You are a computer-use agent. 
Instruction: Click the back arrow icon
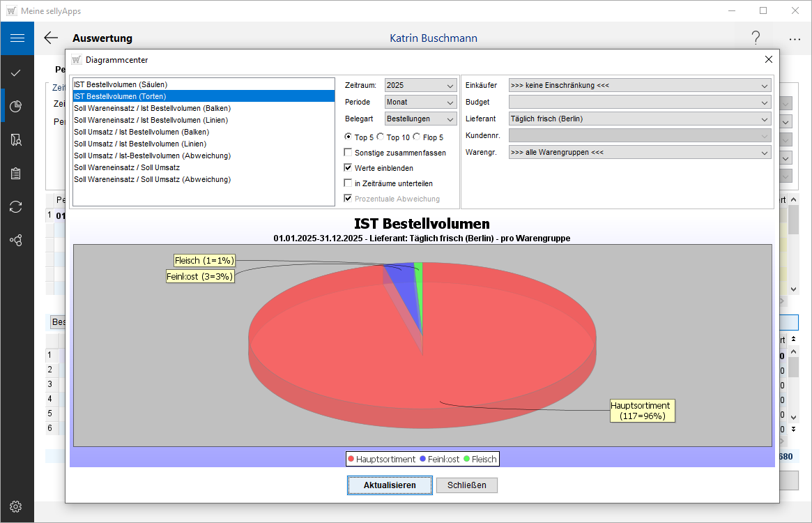coord(51,38)
